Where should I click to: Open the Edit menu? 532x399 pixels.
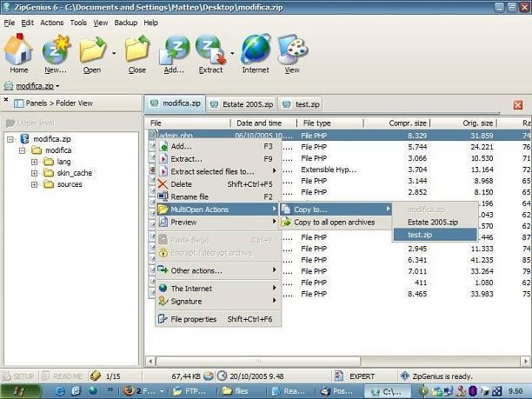point(27,23)
